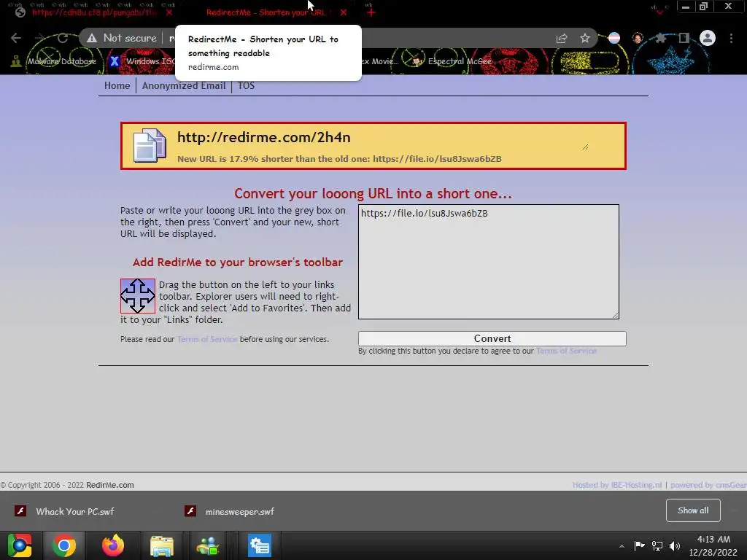Click the Convert button
The image size is (747, 560).
(x=492, y=338)
